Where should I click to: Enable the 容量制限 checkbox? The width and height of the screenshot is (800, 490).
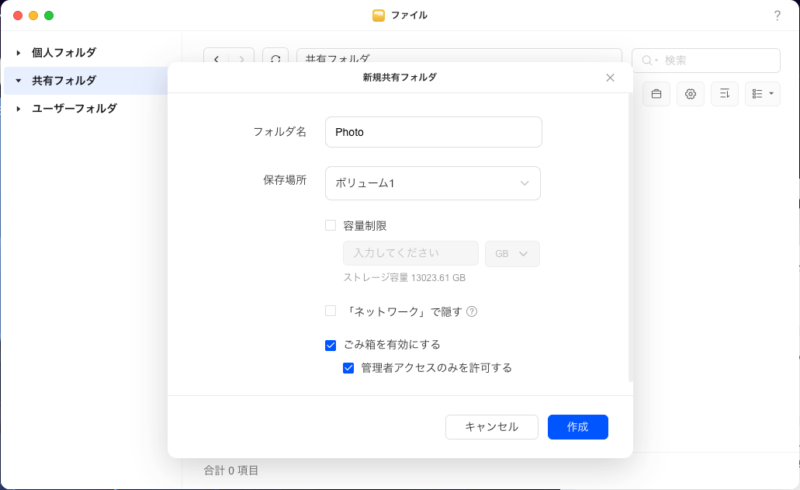click(331, 226)
